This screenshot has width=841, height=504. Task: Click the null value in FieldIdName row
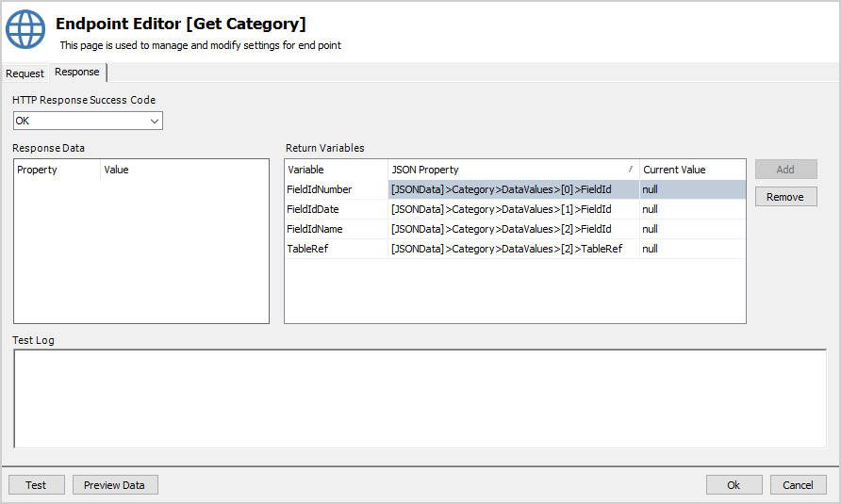click(x=692, y=229)
